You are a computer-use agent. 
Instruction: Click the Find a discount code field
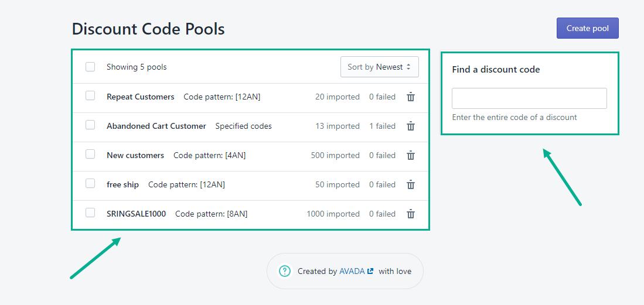coord(529,98)
